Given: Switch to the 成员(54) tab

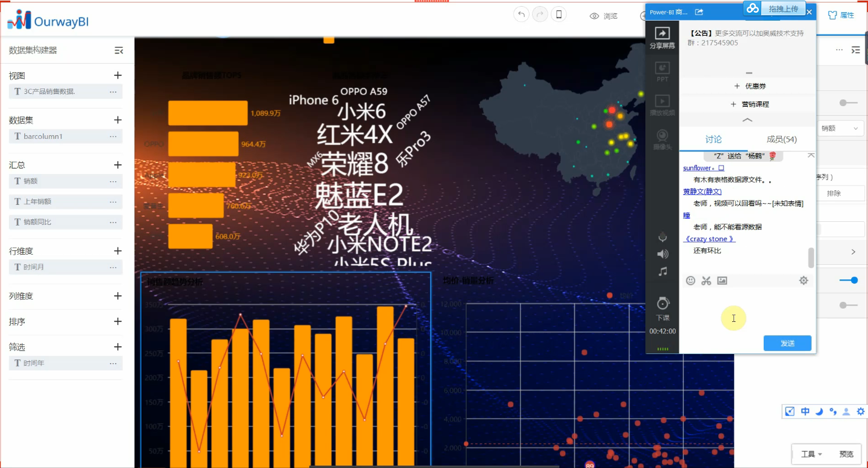Looking at the screenshot, I should tap(781, 139).
